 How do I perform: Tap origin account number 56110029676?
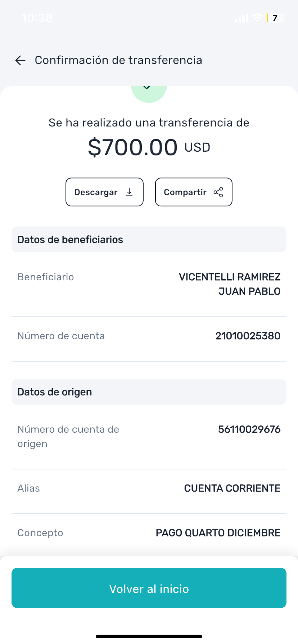click(x=249, y=429)
